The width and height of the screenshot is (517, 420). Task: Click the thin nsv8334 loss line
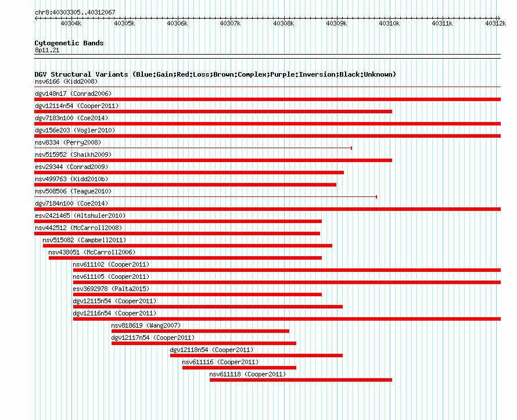click(193, 148)
